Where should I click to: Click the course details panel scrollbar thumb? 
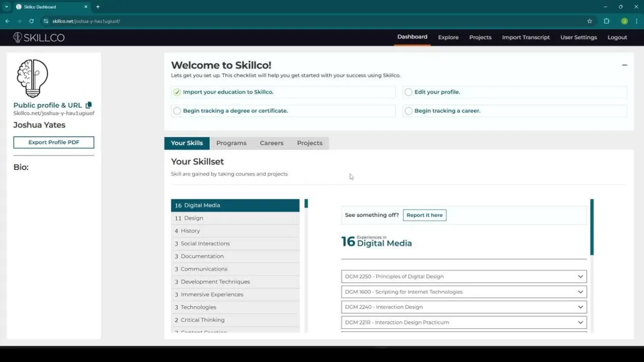point(592,227)
